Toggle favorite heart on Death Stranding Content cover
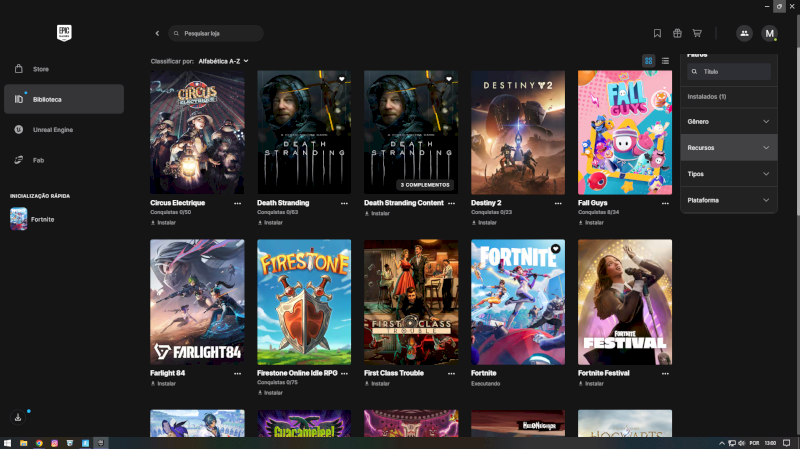Screen dimensions: 800x449 [449, 79]
